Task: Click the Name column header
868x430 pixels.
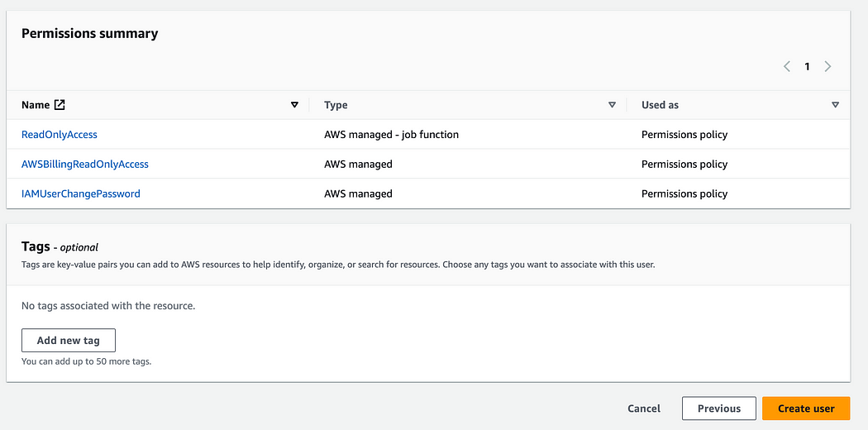Action: click(x=36, y=104)
